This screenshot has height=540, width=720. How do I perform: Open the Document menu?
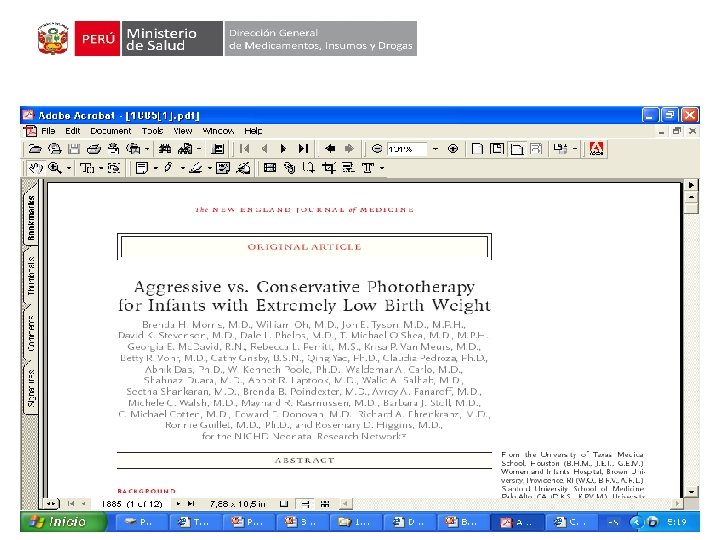[x=111, y=131]
